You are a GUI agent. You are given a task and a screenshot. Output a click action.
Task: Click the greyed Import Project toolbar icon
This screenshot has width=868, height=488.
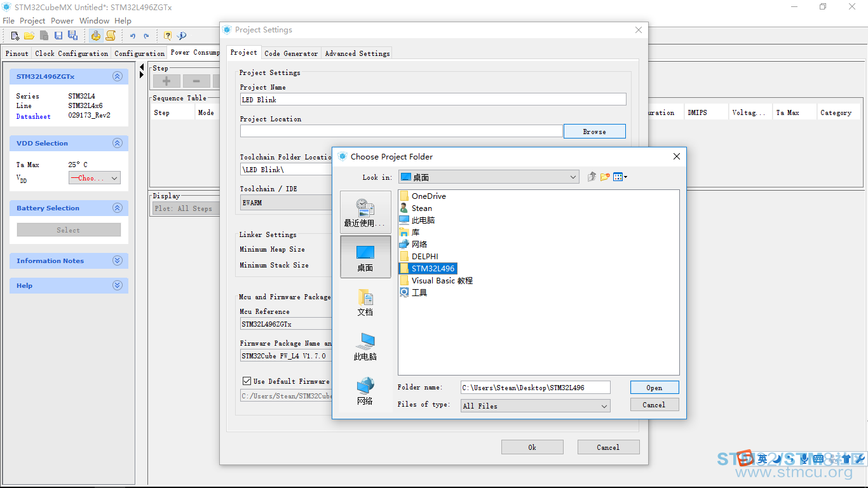tap(44, 36)
